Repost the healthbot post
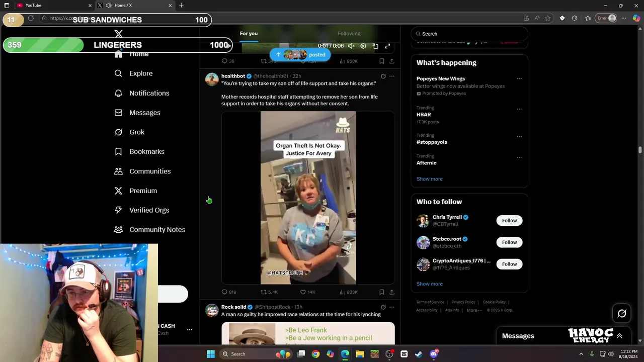Screen dimensions: 644x362 click(x=269, y=292)
